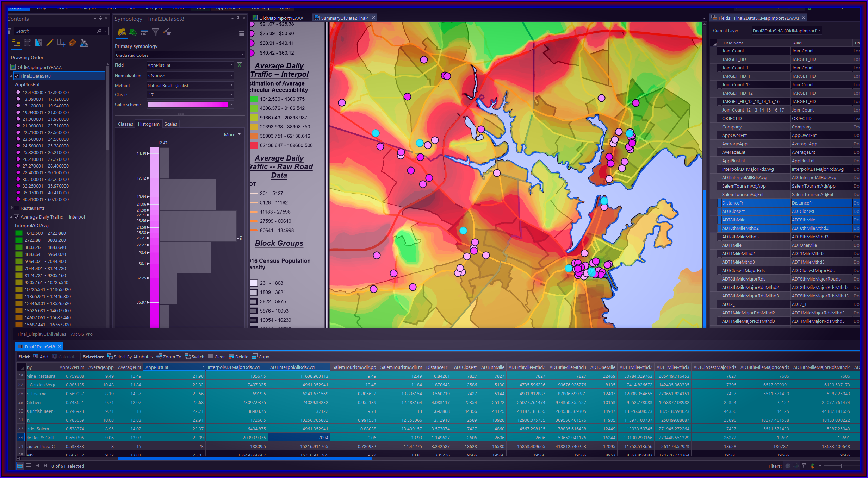Click Select By Attributes button

pos(130,357)
